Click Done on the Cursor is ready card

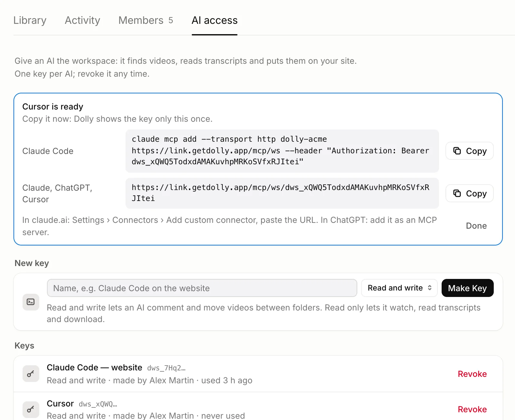(x=476, y=226)
